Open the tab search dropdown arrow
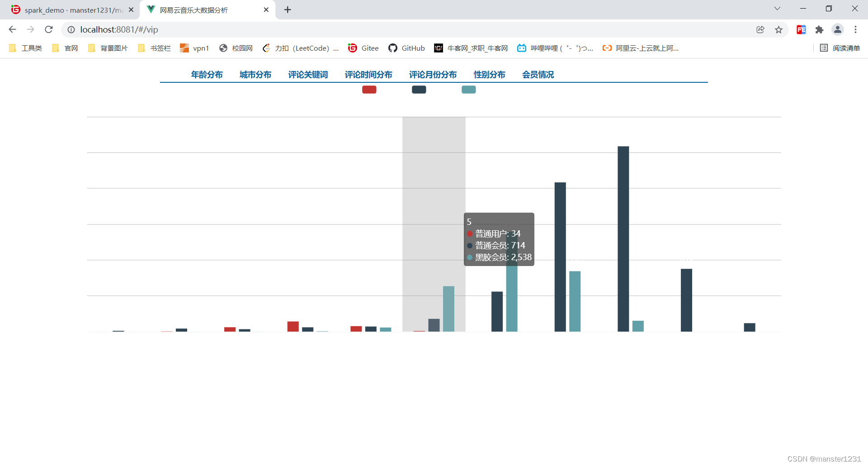 click(777, 9)
